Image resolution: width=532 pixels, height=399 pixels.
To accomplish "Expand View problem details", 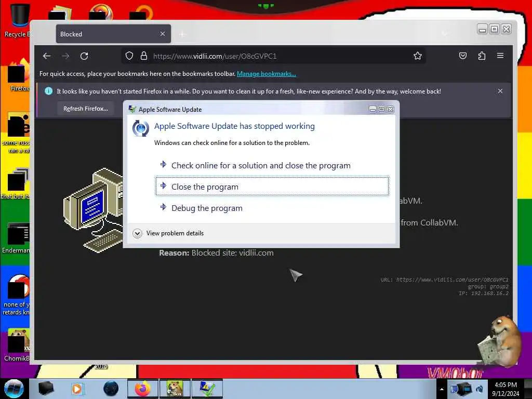I will (169, 233).
